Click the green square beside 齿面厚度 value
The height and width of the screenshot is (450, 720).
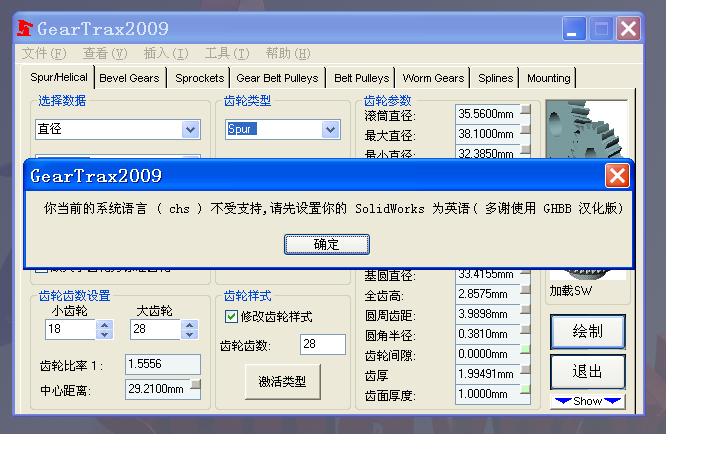coord(526,390)
